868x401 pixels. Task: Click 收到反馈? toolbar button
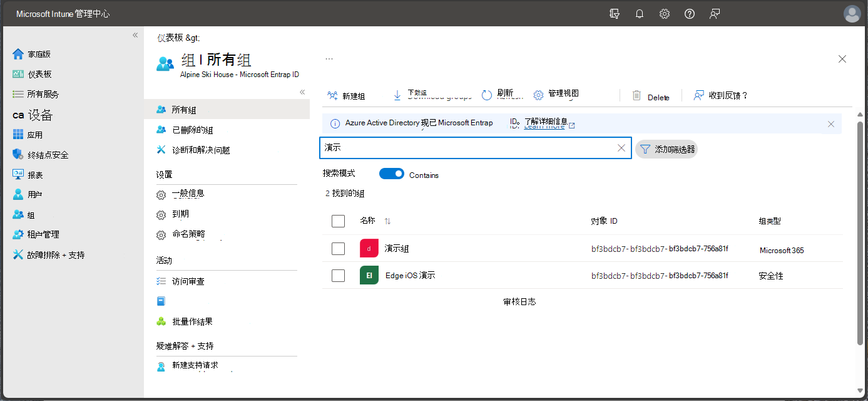[x=721, y=95]
